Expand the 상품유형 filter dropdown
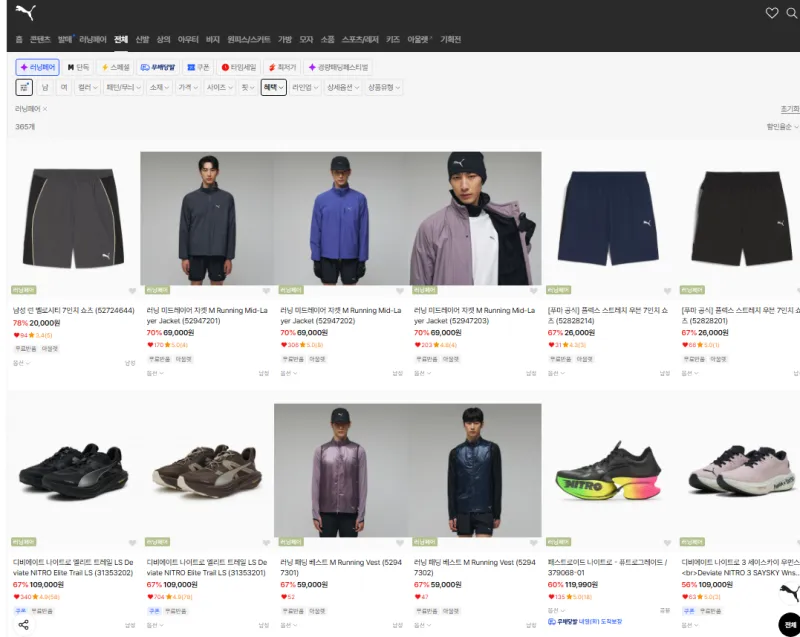The image size is (800, 637). [x=384, y=87]
